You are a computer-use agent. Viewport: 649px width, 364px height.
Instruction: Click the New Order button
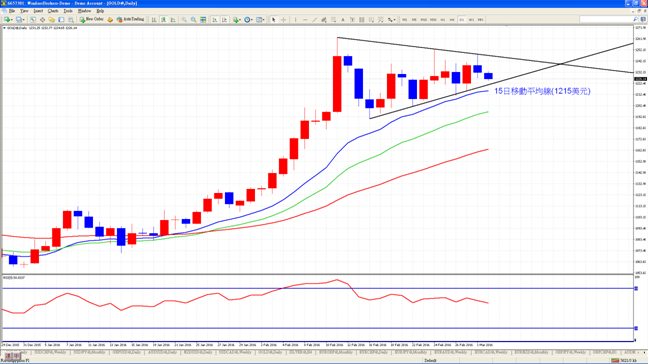(x=91, y=19)
